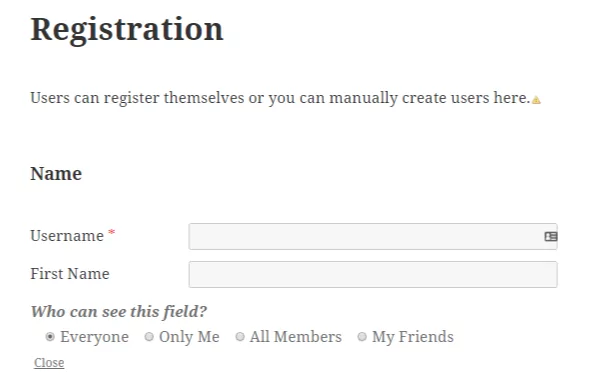Select the Only Me radio button
The image size is (599, 379).
click(x=149, y=337)
